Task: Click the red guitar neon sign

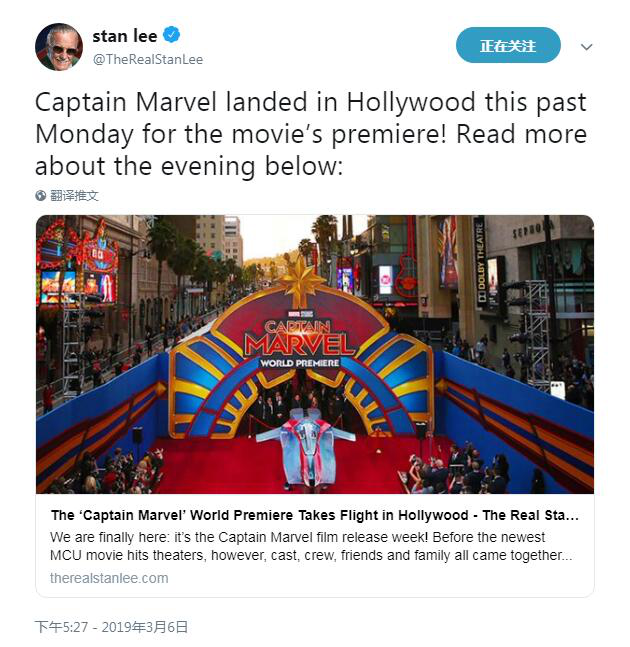Action: tap(406, 268)
